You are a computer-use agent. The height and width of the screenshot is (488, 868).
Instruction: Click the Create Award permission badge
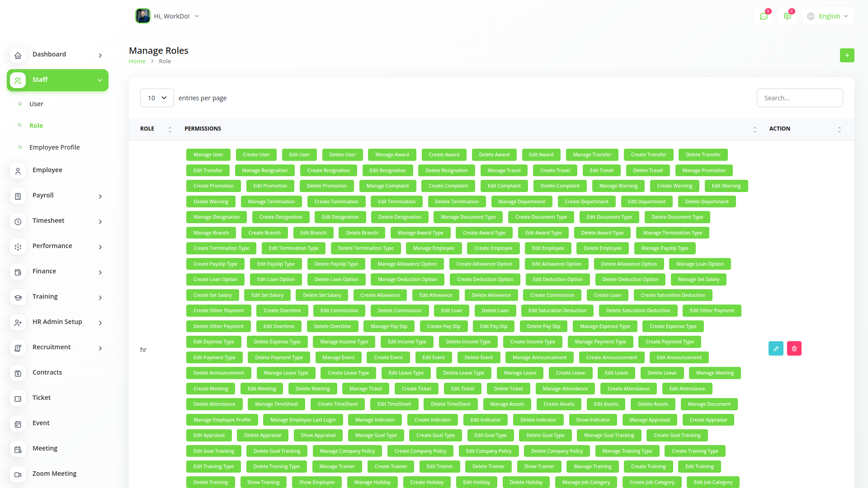click(444, 155)
